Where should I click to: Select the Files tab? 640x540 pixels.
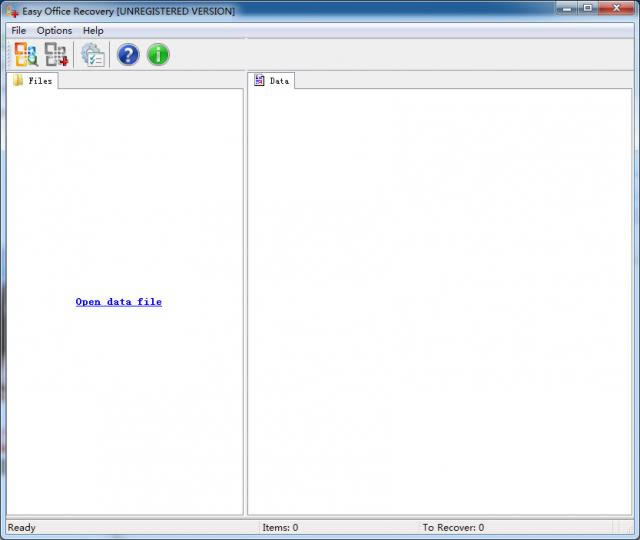tap(32, 81)
